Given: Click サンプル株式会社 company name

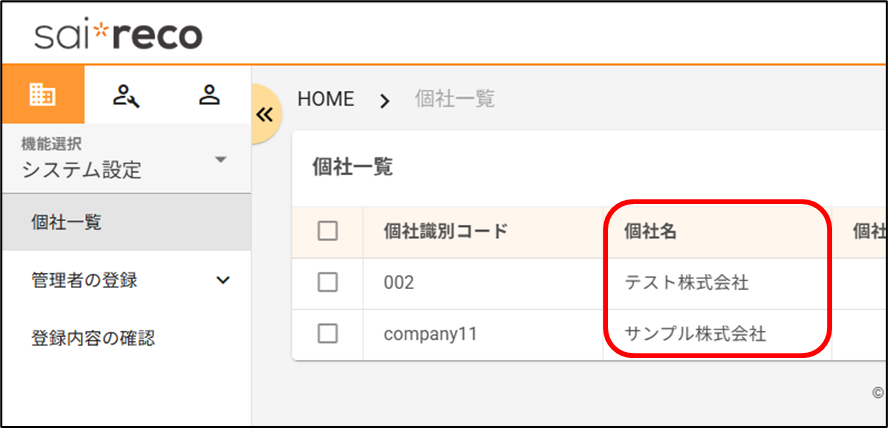Looking at the screenshot, I should pos(695,334).
